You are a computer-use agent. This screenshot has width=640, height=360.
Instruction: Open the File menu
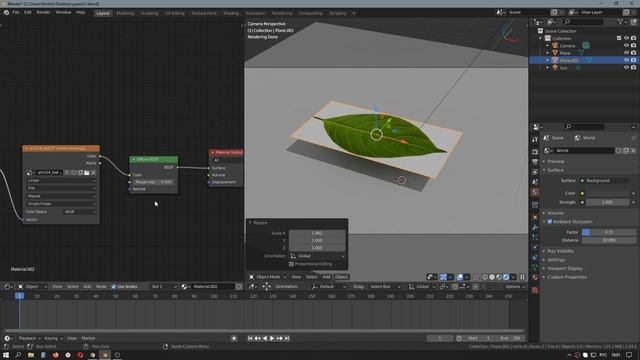(x=16, y=13)
